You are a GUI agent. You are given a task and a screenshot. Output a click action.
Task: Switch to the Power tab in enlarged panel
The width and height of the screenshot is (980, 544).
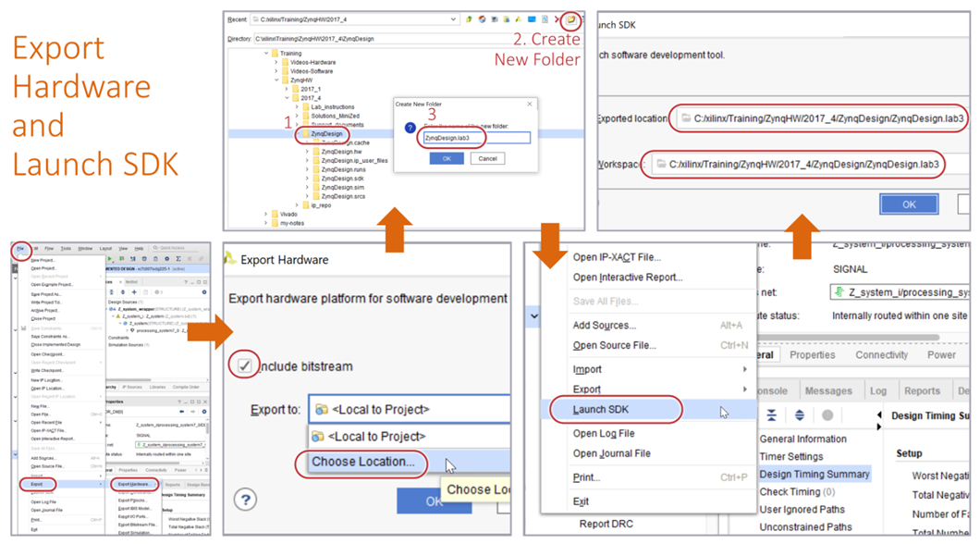point(941,355)
